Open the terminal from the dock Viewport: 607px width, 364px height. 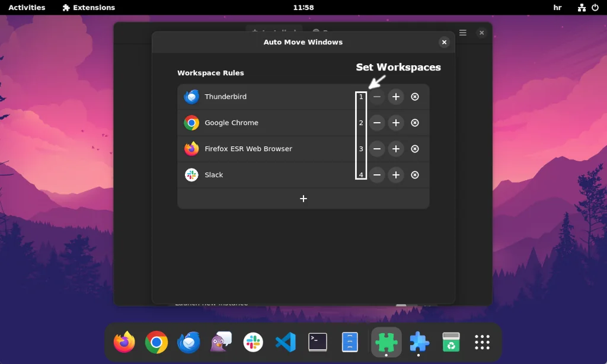pyautogui.click(x=318, y=342)
